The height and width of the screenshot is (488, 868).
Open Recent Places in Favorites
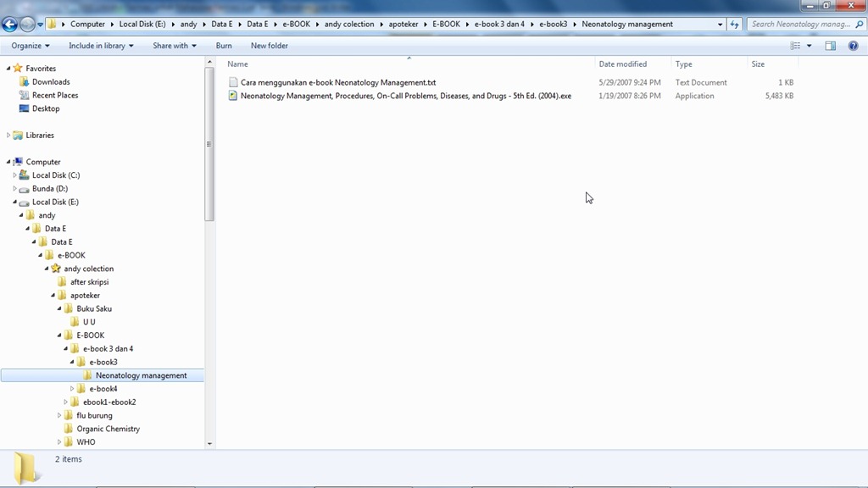pos(55,95)
